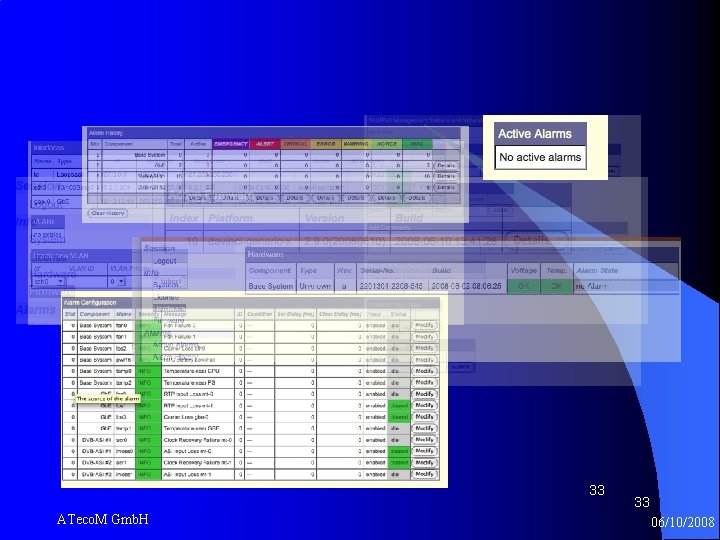Click the Temp. OK status cell
The height and width of the screenshot is (540, 720).
[x=556, y=286]
